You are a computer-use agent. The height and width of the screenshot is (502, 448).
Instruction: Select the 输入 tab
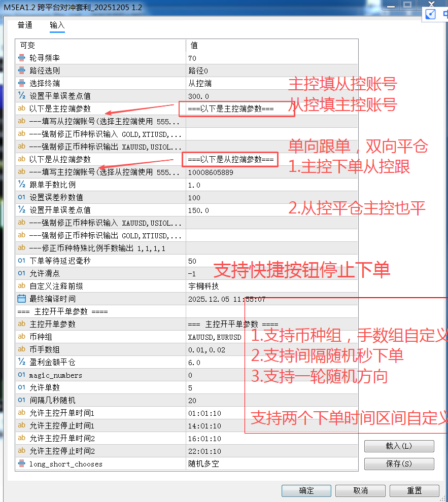[x=57, y=24]
